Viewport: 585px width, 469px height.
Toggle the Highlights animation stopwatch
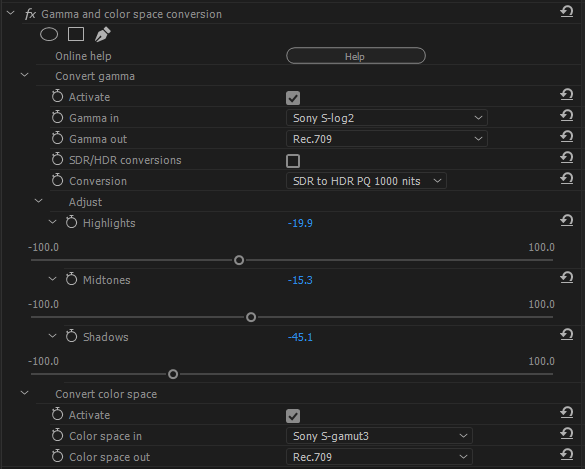pyautogui.click(x=71, y=222)
